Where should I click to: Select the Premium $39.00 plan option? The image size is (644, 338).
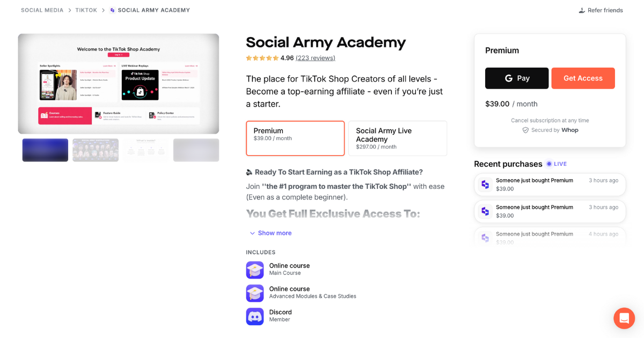[295, 138]
